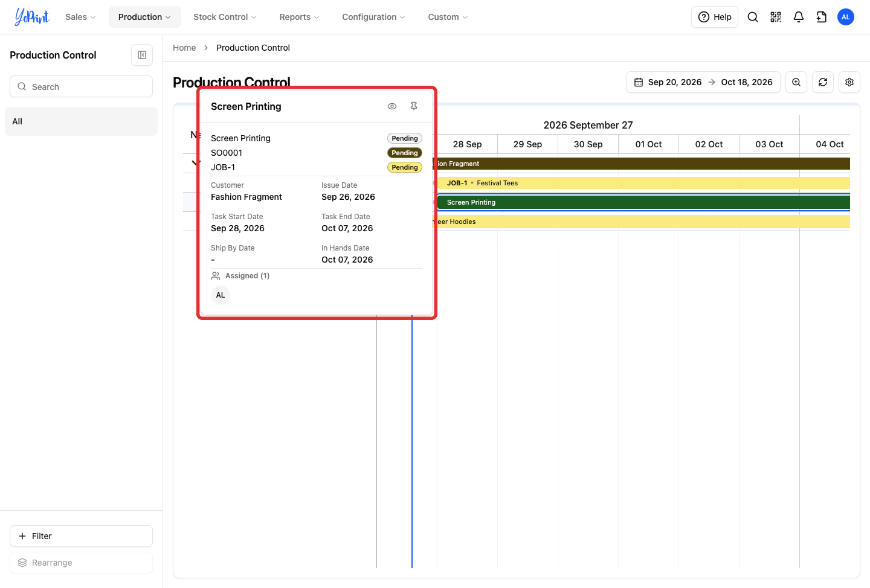Open the QR code scanner icon
This screenshot has width=870, height=588.
pyautogui.click(x=776, y=17)
